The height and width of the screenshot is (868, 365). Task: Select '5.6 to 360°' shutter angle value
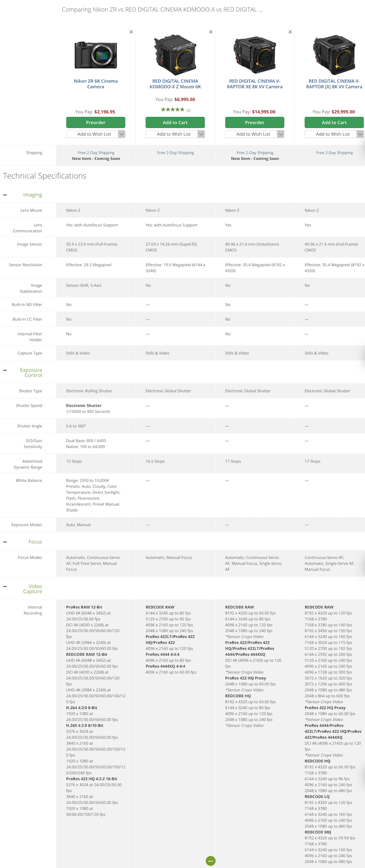point(76,426)
